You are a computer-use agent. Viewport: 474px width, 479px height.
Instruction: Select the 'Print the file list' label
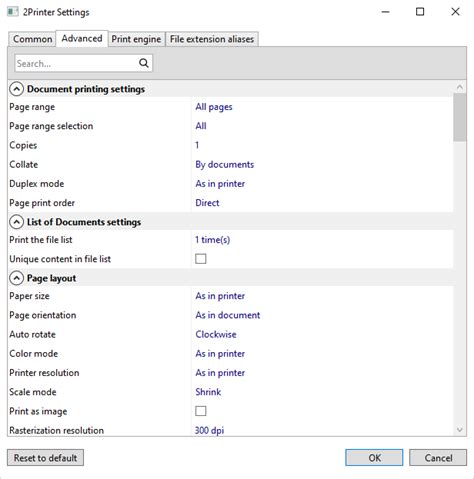(41, 240)
